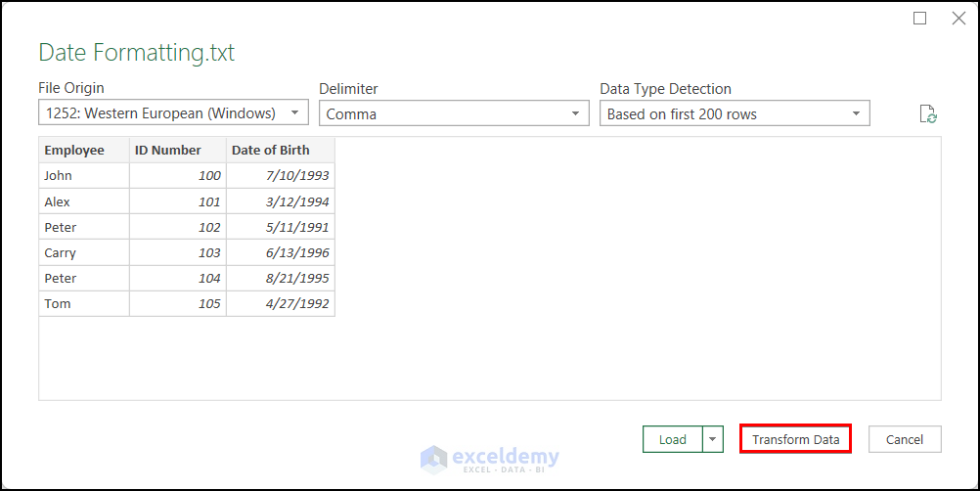Close the import preview dialog
Screen dimensions: 980x491
(958, 19)
